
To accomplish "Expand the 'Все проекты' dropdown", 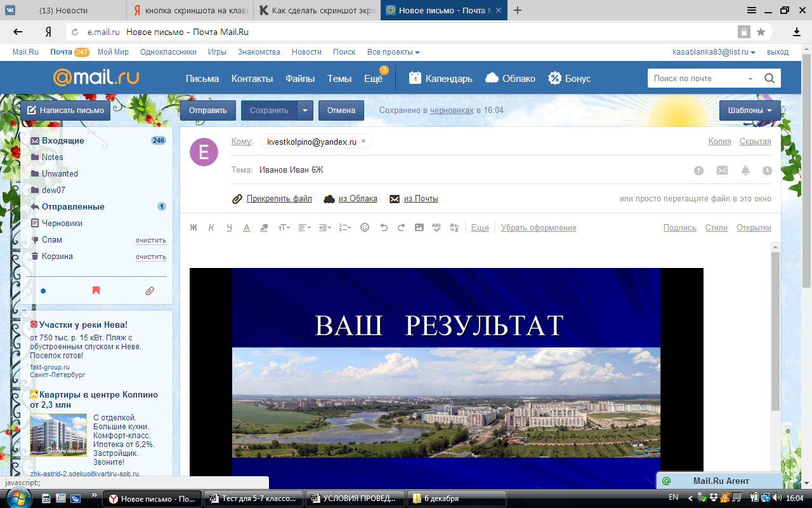I will pyautogui.click(x=393, y=52).
